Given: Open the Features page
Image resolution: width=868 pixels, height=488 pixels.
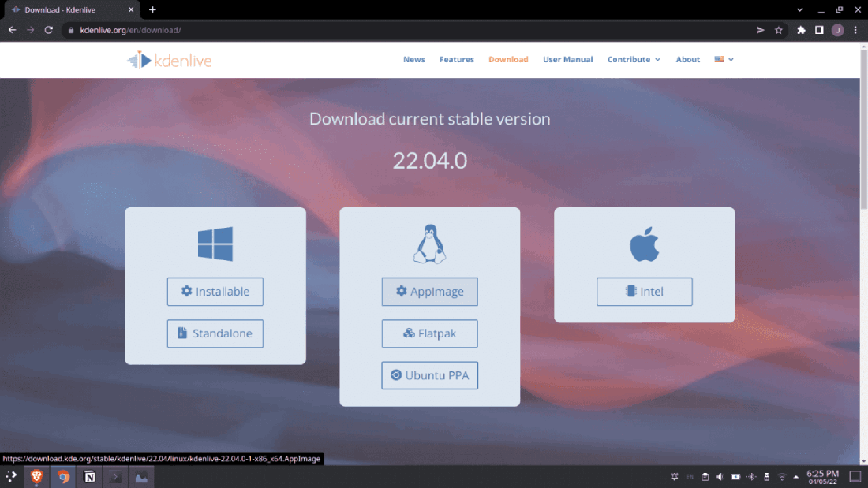Looking at the screenshot, I should pos(457,59).
